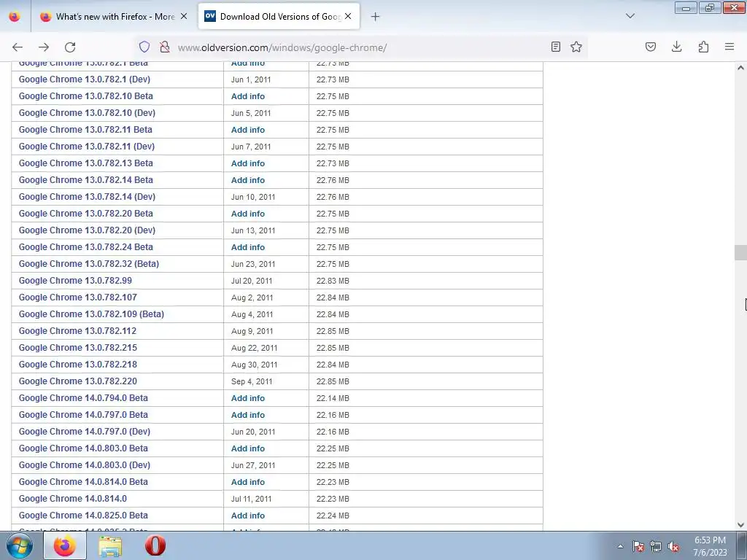The image size is (747, 560).
Task: Open Google Chrome 13.0.782.14 (Dev) link
Action: (88, 197)
